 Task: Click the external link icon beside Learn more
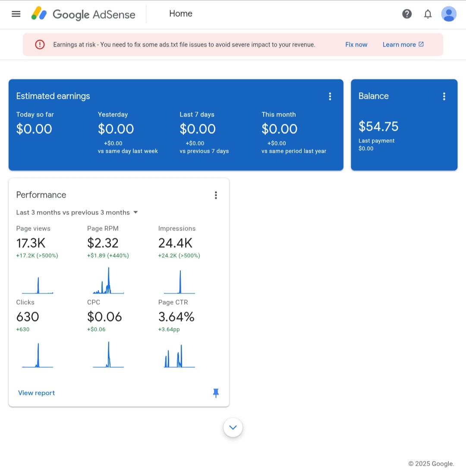click(421, 44)
